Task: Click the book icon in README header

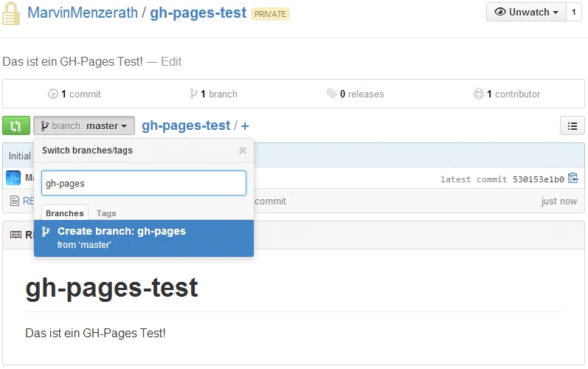Action: 15,235
